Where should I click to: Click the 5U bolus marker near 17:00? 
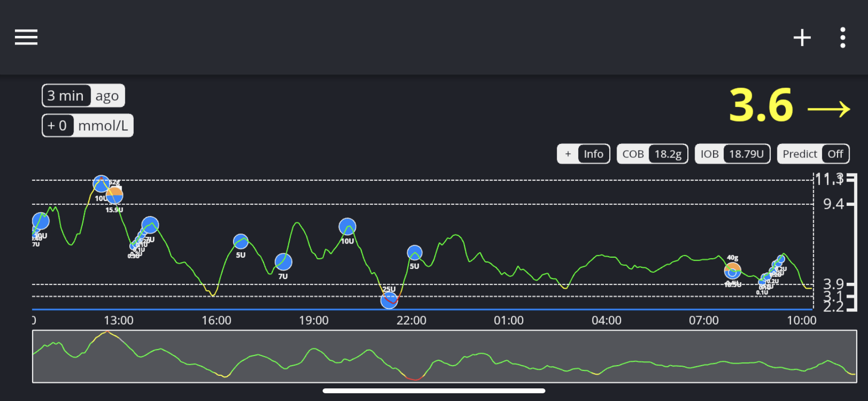(x=241, y=241)
